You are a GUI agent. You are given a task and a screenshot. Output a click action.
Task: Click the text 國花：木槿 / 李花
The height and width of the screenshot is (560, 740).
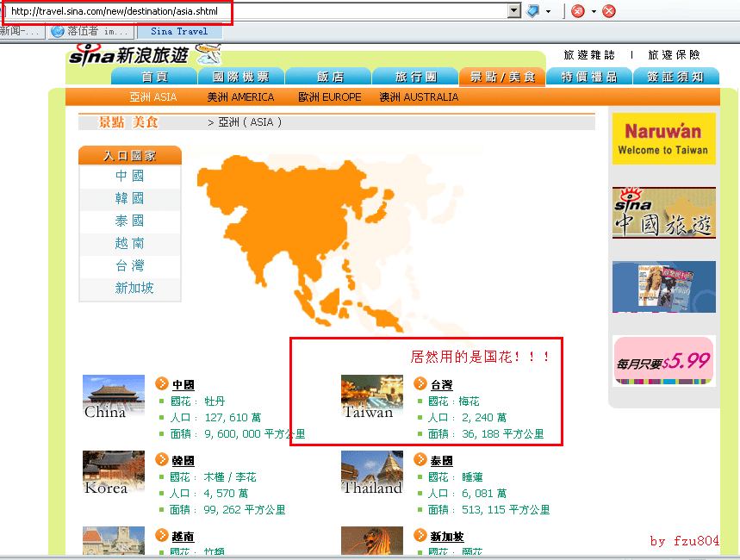(214, 477)
